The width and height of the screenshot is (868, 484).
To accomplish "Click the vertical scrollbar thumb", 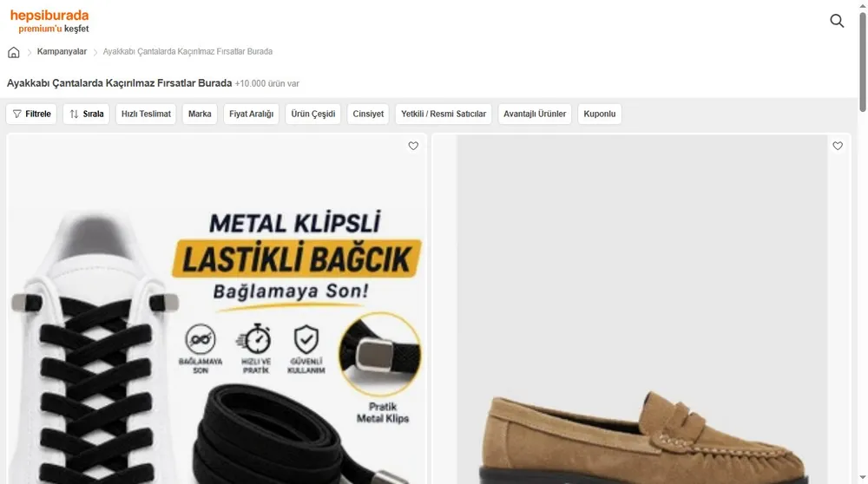I will coord(863,62).
